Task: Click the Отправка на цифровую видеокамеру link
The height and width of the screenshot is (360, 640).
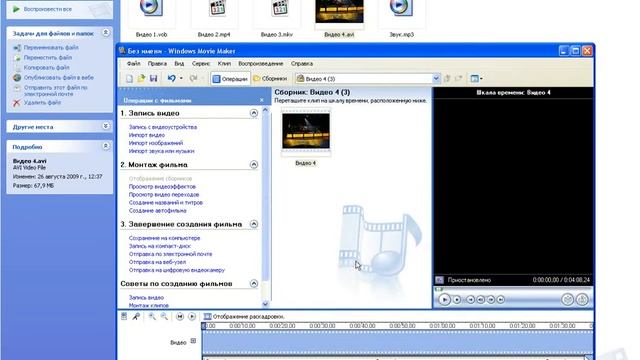Action: pyautogui.click(x=177, y=270)
